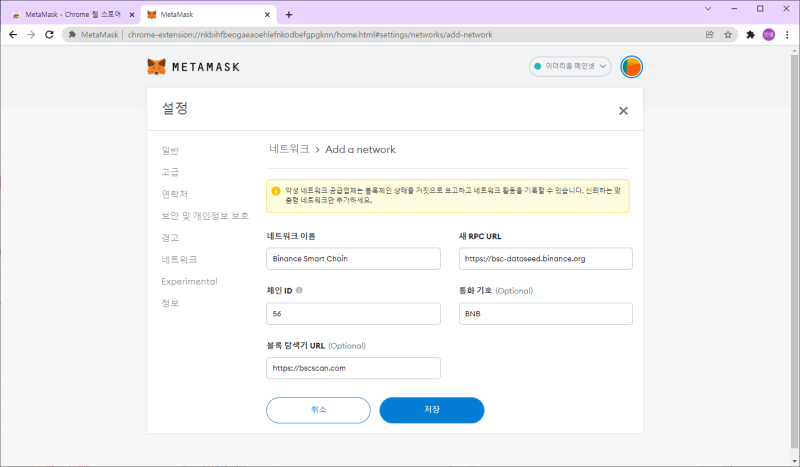Viewport: 800px width, 467px height.
Task: Click the share page icon in address bar
Action: (x=710, y=35)
